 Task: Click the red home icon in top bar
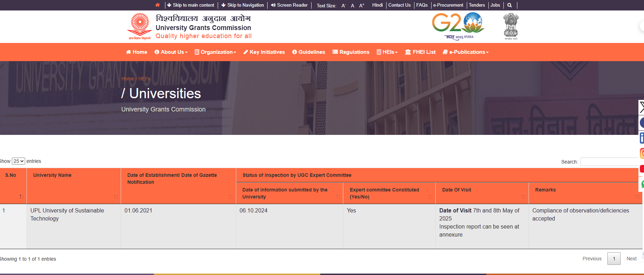coord(158,5)
